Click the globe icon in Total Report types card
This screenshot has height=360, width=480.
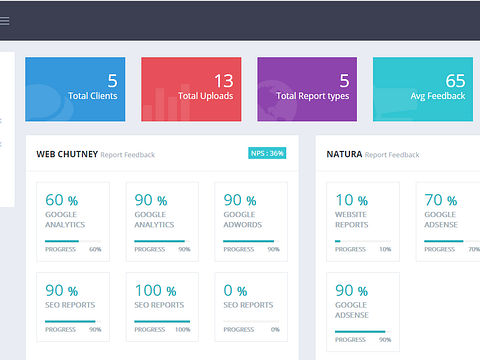[x=277, y=101]
